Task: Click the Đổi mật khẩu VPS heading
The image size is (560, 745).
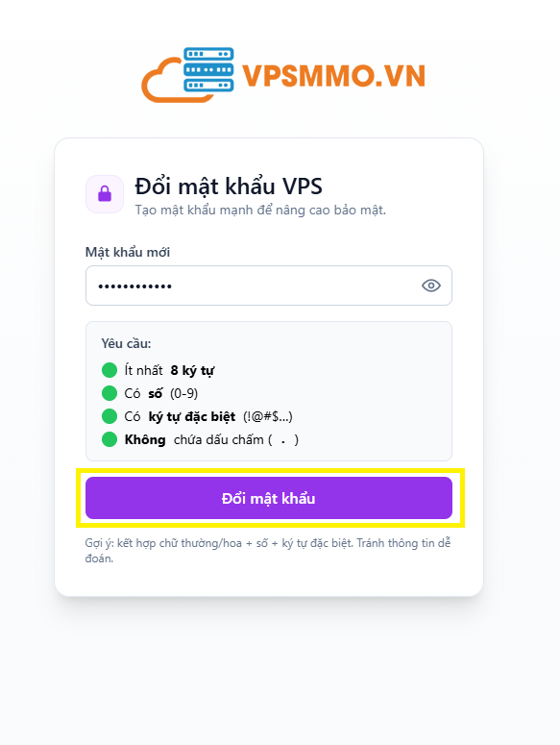Action: tap(229, 186)
